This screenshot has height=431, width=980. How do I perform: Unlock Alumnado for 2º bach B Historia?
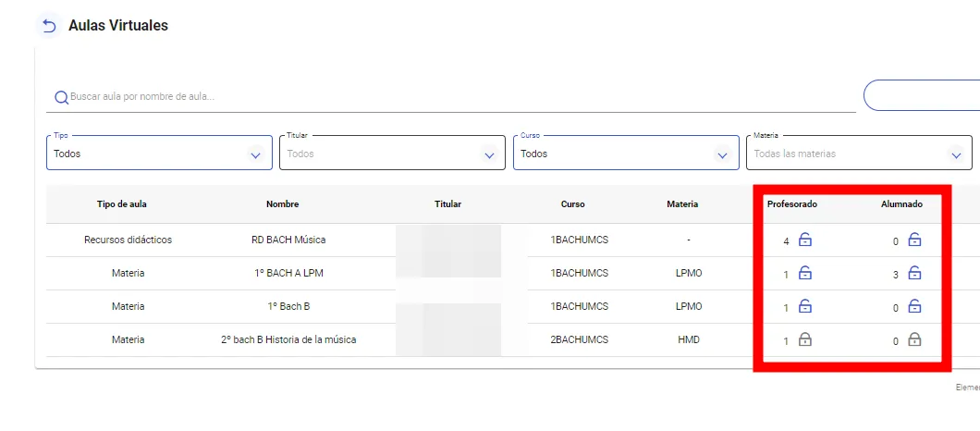pyautogui.click(x=914, y=340)
